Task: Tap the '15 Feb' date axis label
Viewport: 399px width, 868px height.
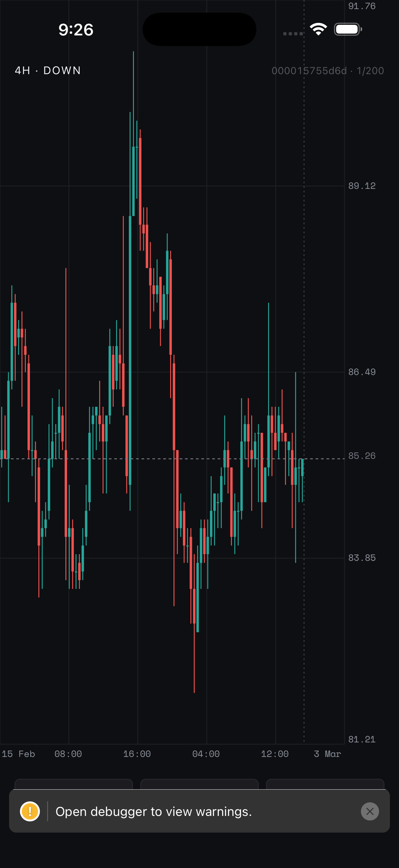Action: [18, 754]
